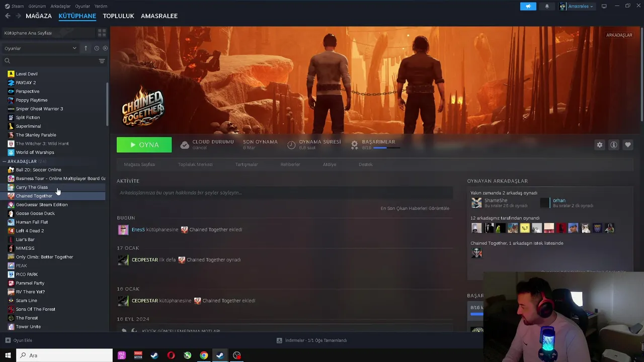Image resolution: width=644 pixels, height=362 pixels.
Task: Click the green OYNA play button
Action: pos(144,145)
